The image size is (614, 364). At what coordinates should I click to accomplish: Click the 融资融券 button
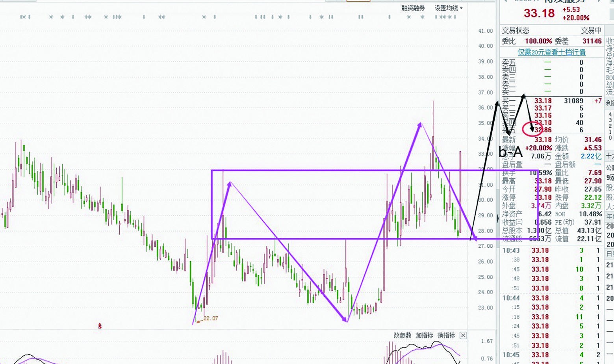(413, 8)
